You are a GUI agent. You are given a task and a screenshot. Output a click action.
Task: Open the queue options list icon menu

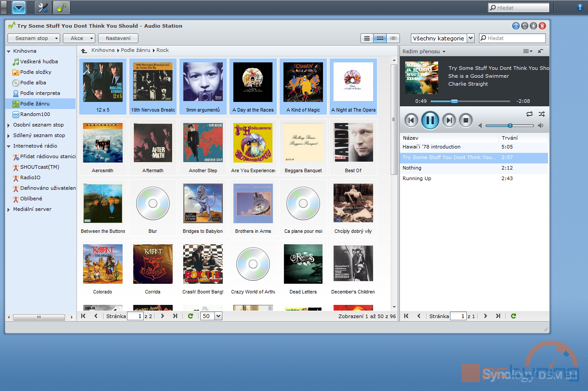pos(528,51)
